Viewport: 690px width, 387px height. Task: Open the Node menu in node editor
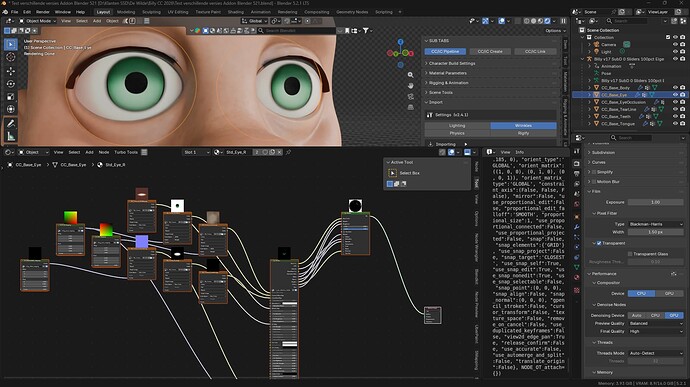pos(103,152)
